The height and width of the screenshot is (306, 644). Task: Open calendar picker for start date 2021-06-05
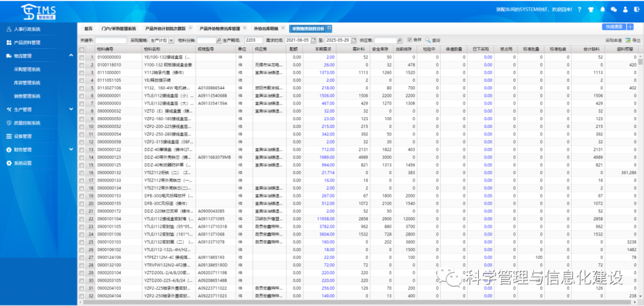tap(314, 40)
